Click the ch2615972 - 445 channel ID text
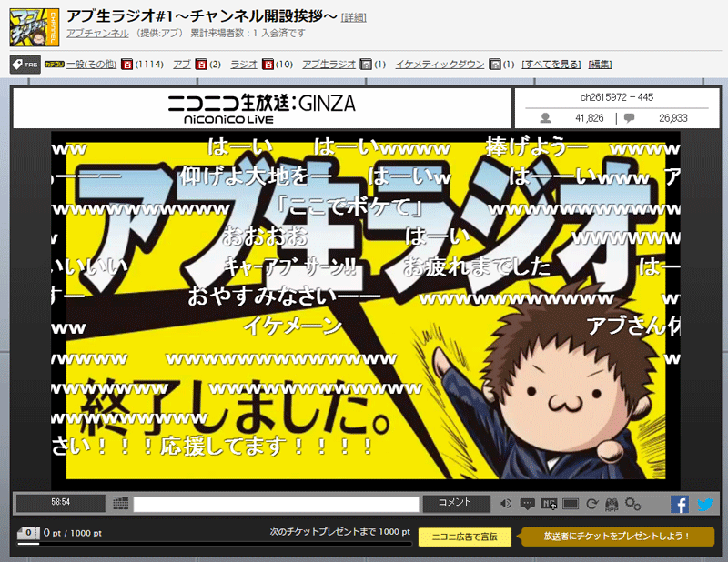Image resolution: width=728 pixels, height=562 pixels. [x=617, y=97]
